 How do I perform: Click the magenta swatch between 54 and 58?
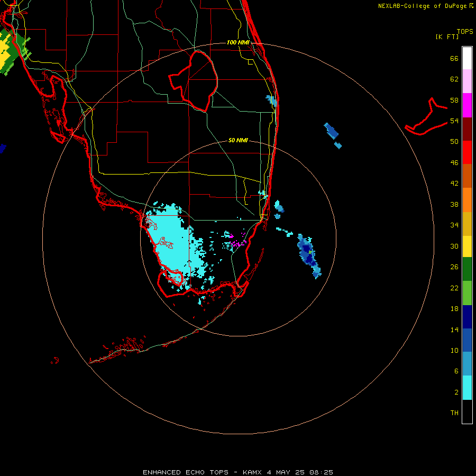pyautogui.click(x=467, y=105)
